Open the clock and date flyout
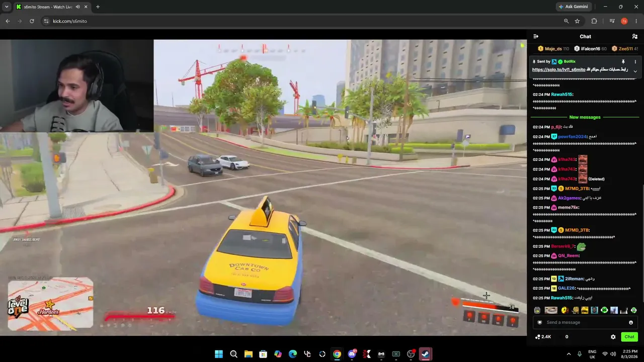This screenshot has height=362, width=644. point(629,354)
